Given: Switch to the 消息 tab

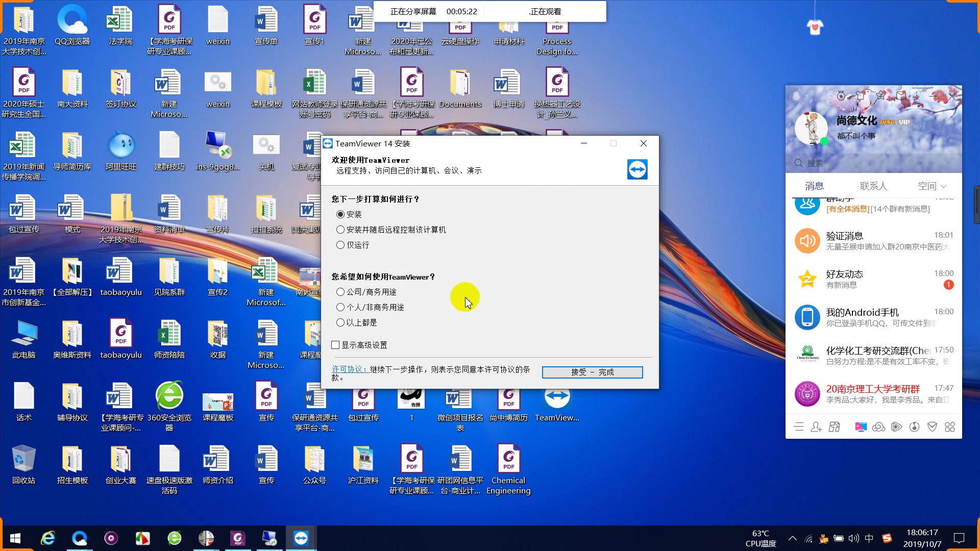Looking at the screenshot, I should [x=814, y=186].
